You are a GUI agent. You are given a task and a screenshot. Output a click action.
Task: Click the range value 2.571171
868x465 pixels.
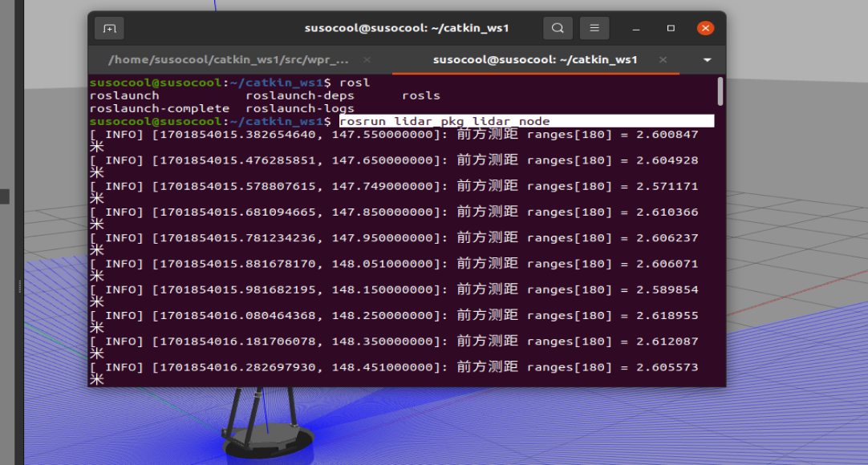pyautogui.click(x=667, y=186)
